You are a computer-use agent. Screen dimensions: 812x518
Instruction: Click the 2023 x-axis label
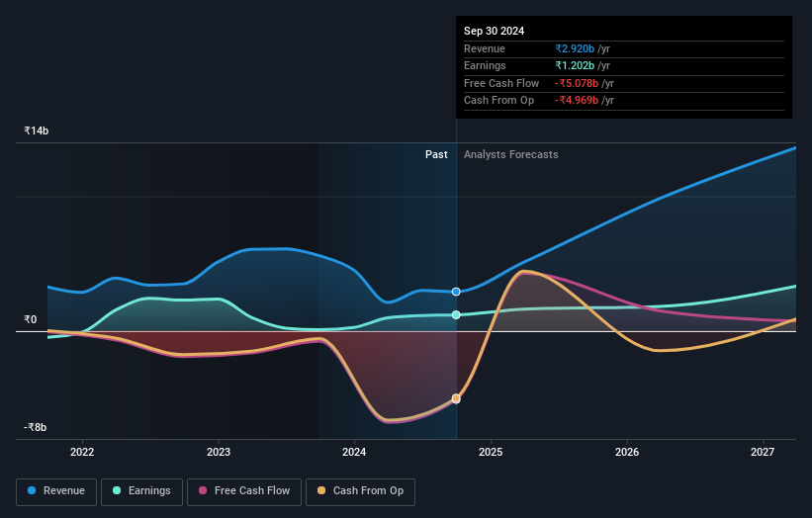pyautogui.click(x=218, y=452)
